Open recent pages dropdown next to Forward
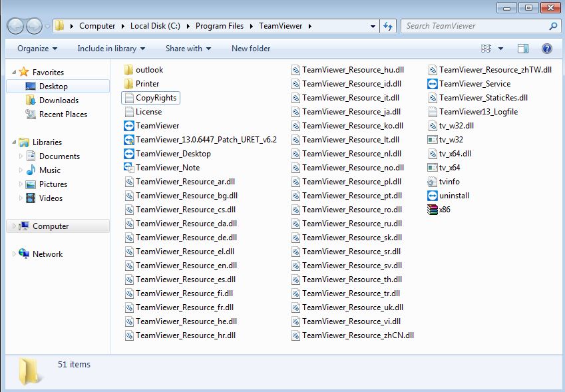This screenshot has height=392, width=565. click(47, 27)
